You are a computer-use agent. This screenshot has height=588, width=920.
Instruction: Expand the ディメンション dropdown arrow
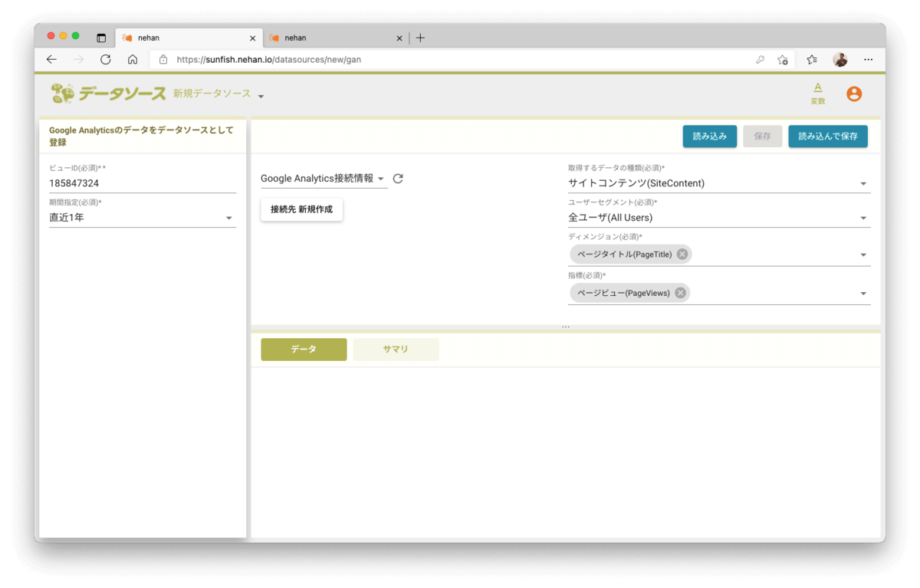coord(863,255)
